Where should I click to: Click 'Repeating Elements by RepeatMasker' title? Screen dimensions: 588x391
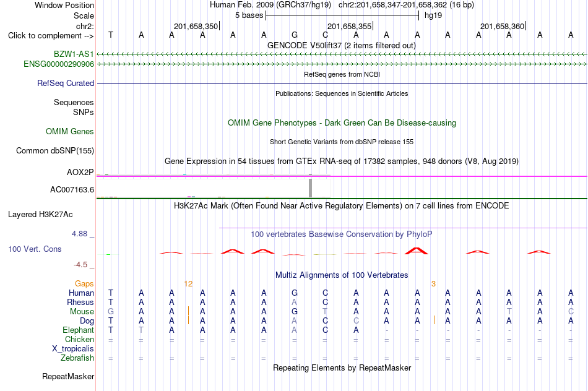(342, 368)
